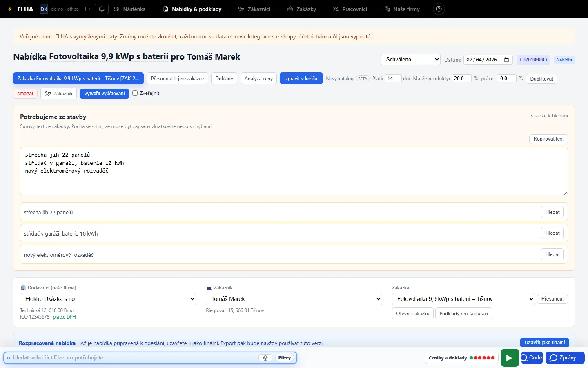Open the Zakázky menu in navigation
588x368 pixels.
coord(305,9)
